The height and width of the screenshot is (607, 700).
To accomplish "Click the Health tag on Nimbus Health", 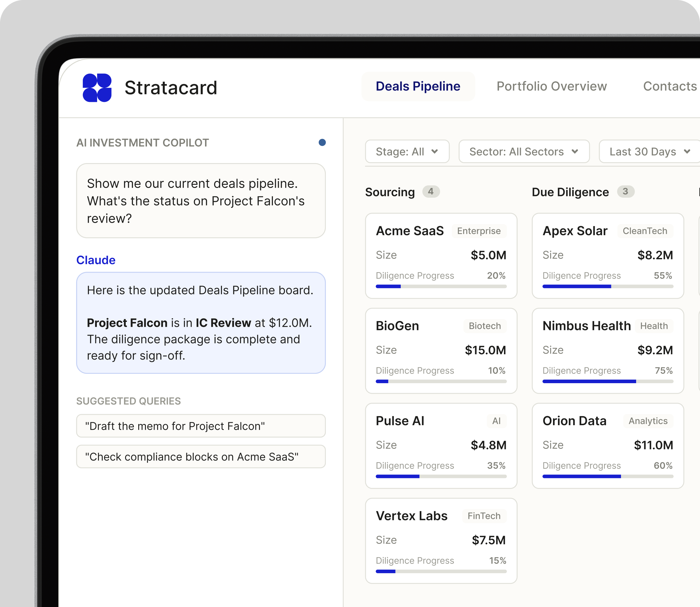I will (x=654, y=326).
